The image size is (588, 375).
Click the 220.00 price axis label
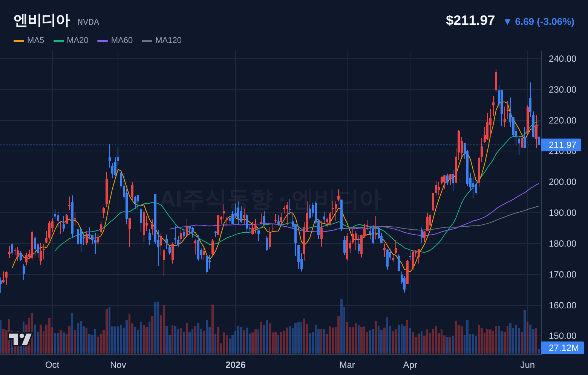(562, 120)
